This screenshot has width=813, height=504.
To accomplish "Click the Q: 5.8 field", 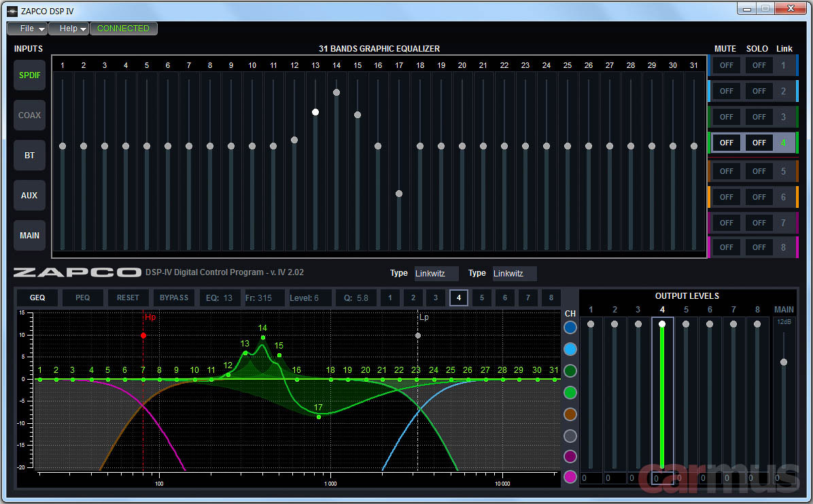I will point(355,298).
